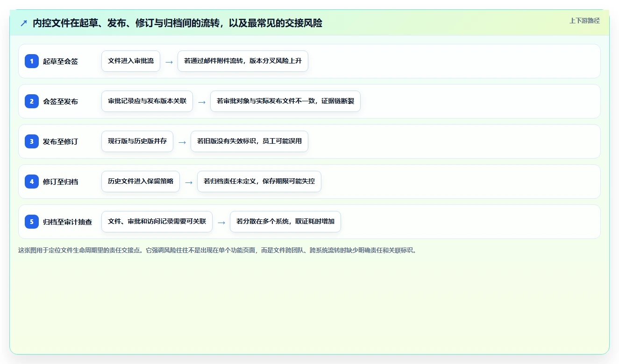The width and height of the screenshot is (619, 364).
Task: Click the 证据链断裂 risk box
Action: (285, 101)
